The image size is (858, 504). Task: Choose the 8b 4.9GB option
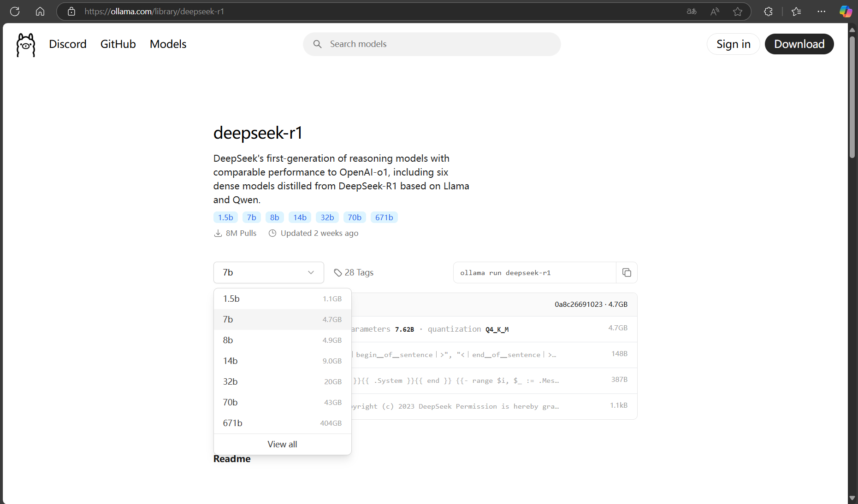point(283,340)
